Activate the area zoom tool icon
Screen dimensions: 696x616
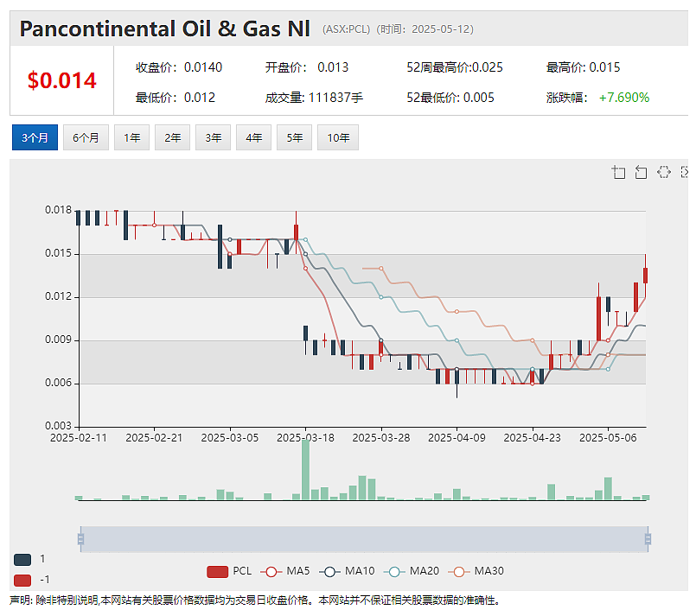(x=618, y=172)
